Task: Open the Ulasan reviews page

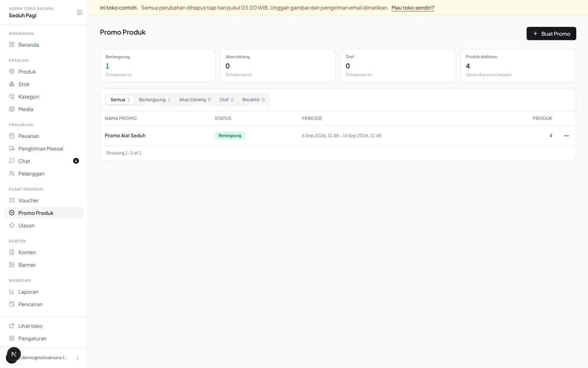Action: [44, 226]
